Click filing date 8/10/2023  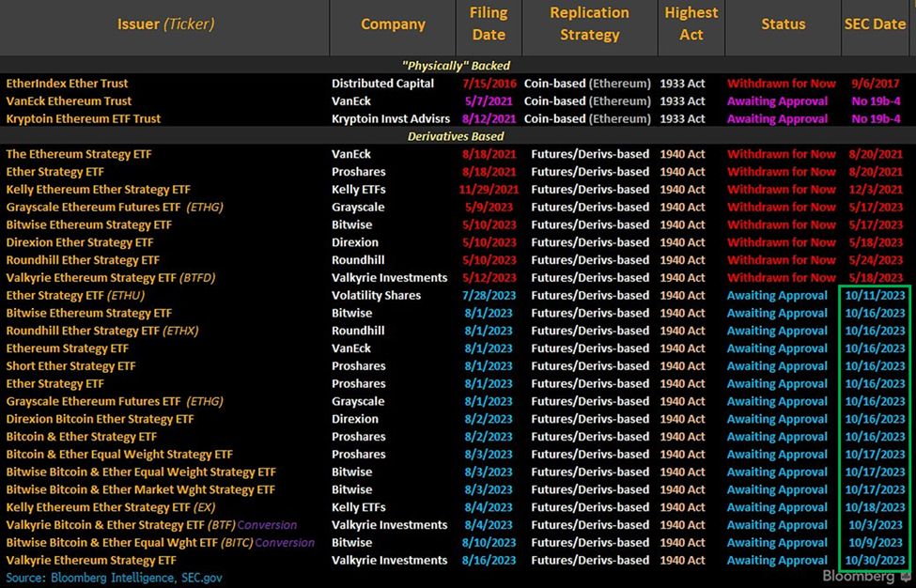click(x=489, y=543)
